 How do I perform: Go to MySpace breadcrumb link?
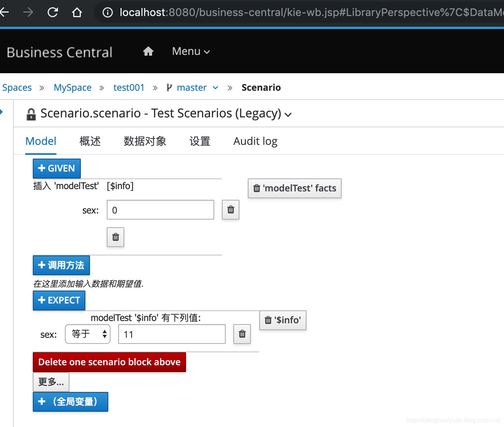tap(72, 88)
